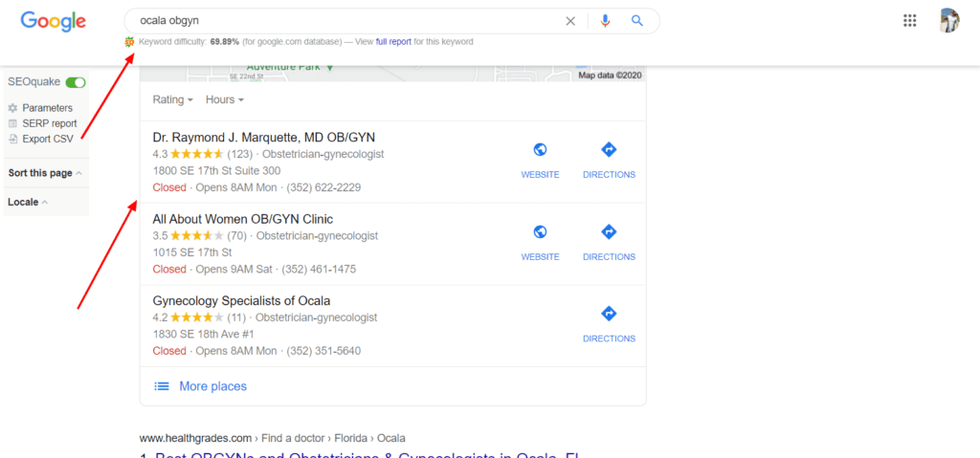Image resolution: width=980 pixels, height=458 pixels.
Task: Open directions icon for All About Women
Action: (609, 231)
